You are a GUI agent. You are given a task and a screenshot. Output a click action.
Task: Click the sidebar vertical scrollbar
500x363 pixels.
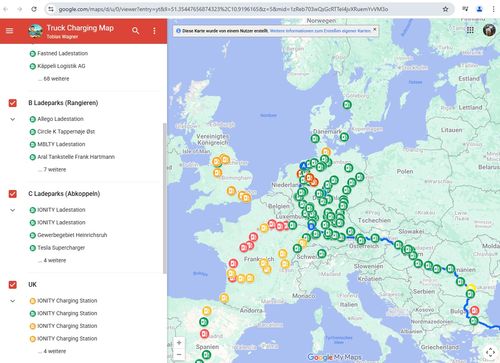click(x=164, y=198)
